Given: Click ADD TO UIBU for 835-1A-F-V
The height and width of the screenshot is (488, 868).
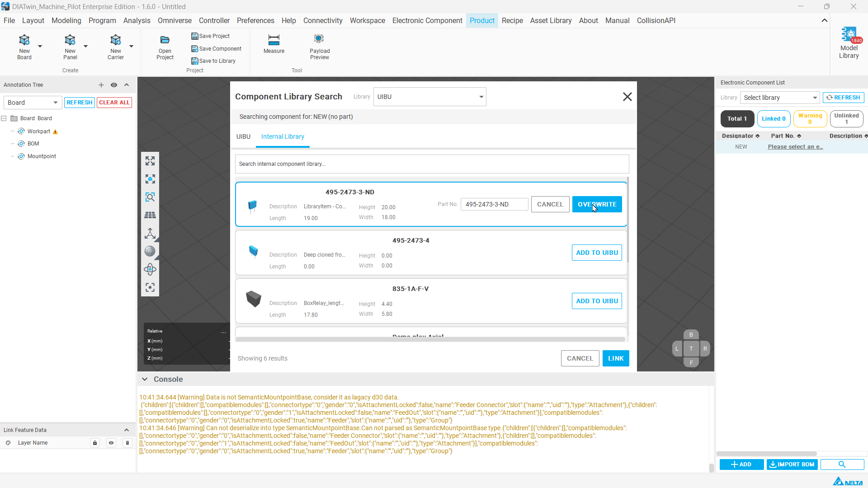Looking at the screenshot, I should [x=597, y=301].
